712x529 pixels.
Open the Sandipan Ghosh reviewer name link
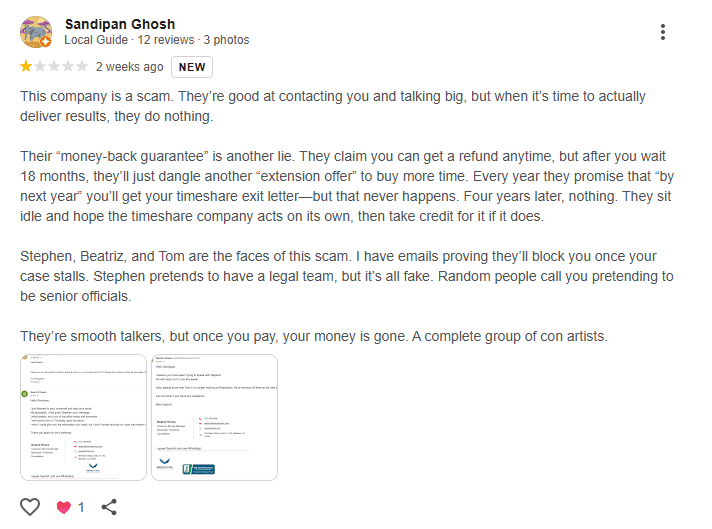pyautogui.click(x=119, y=24)
